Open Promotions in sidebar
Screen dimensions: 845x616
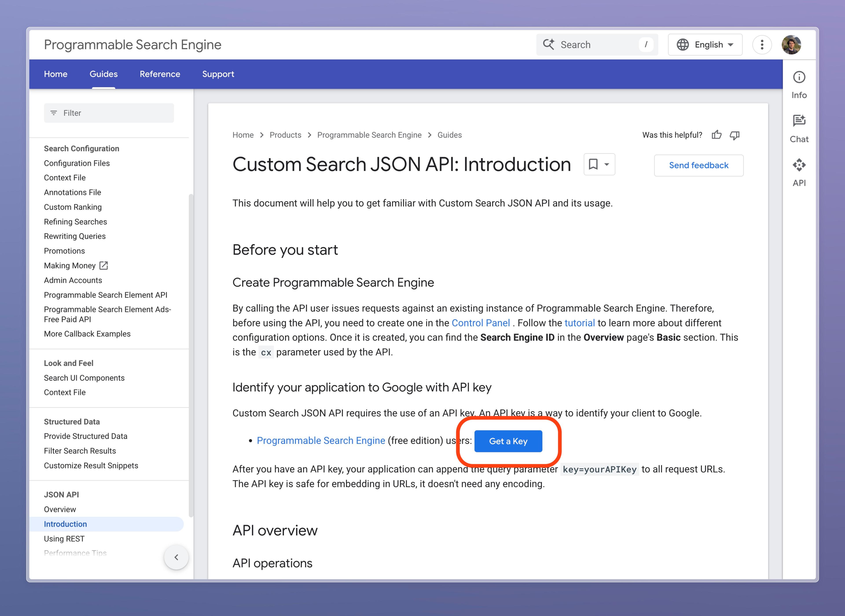coord(64,251)
